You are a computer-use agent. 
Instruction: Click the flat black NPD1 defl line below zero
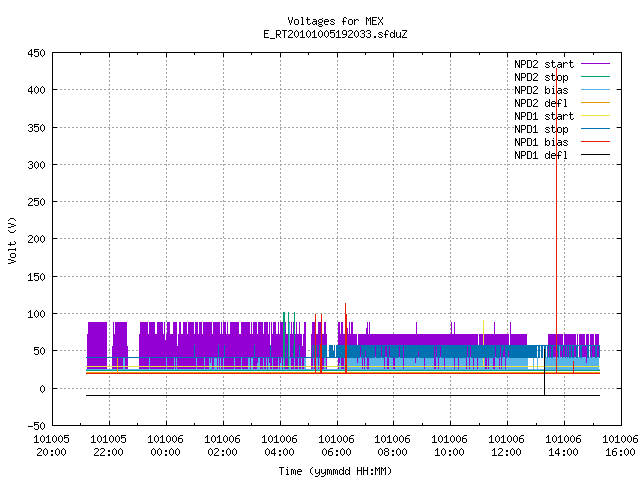[343, 396]
